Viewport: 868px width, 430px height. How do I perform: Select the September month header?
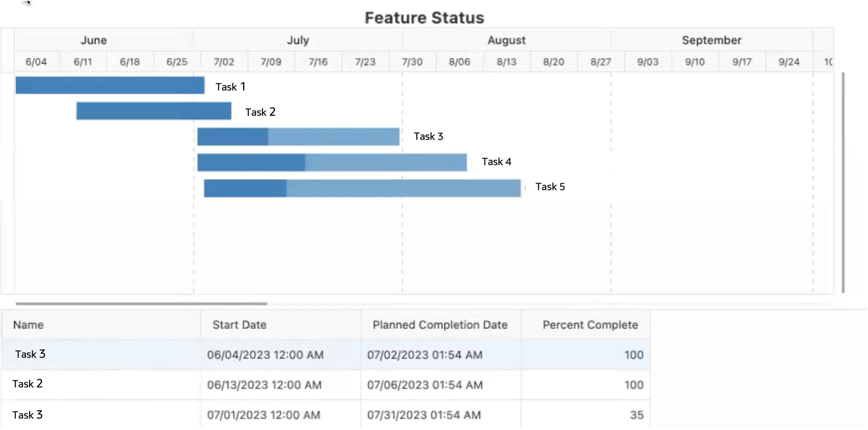click(x=711, y=40)
